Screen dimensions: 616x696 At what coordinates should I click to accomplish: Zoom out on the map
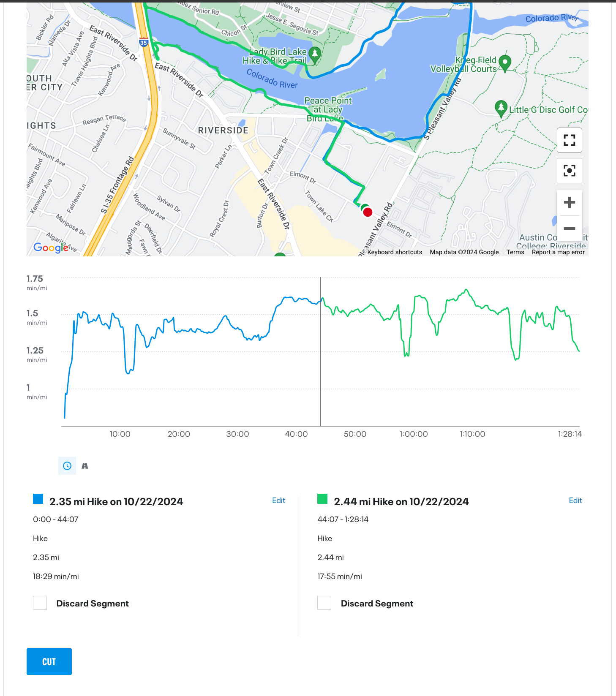click(569, 228)
